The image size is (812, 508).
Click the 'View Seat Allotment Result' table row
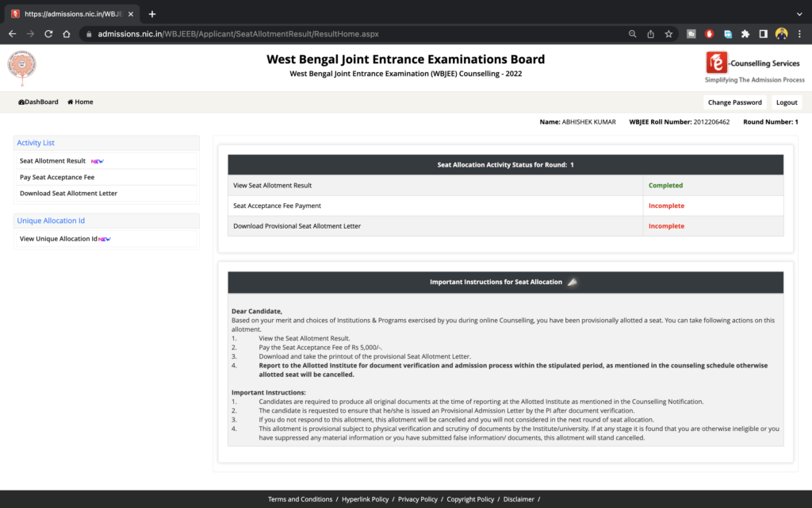point(505,185)
